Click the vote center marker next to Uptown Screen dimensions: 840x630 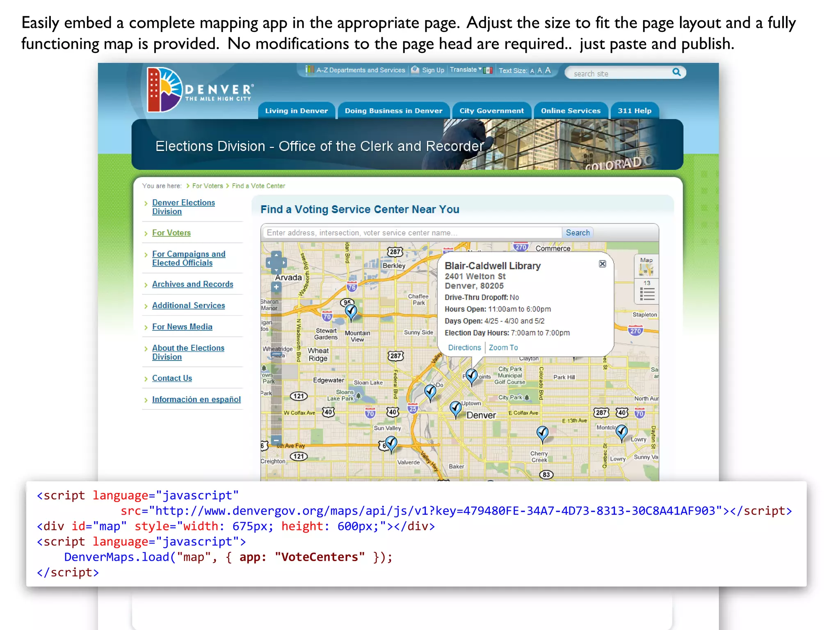pyautogui.click(x=456, y=409)
